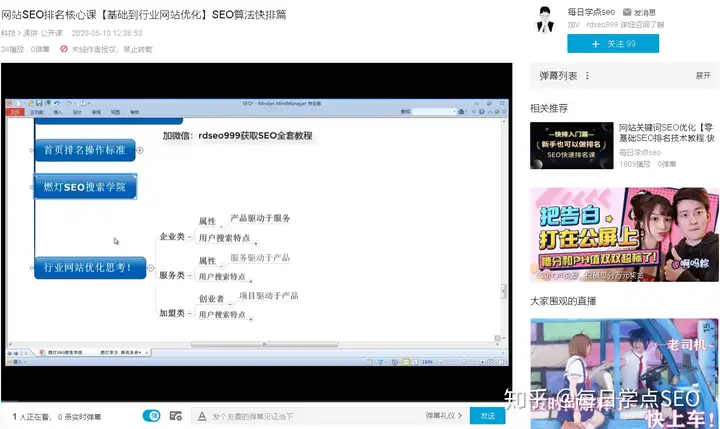Open the 快排入门篇 related video thumbnail
Screen dimensions: 720x429
click(572, 146)
